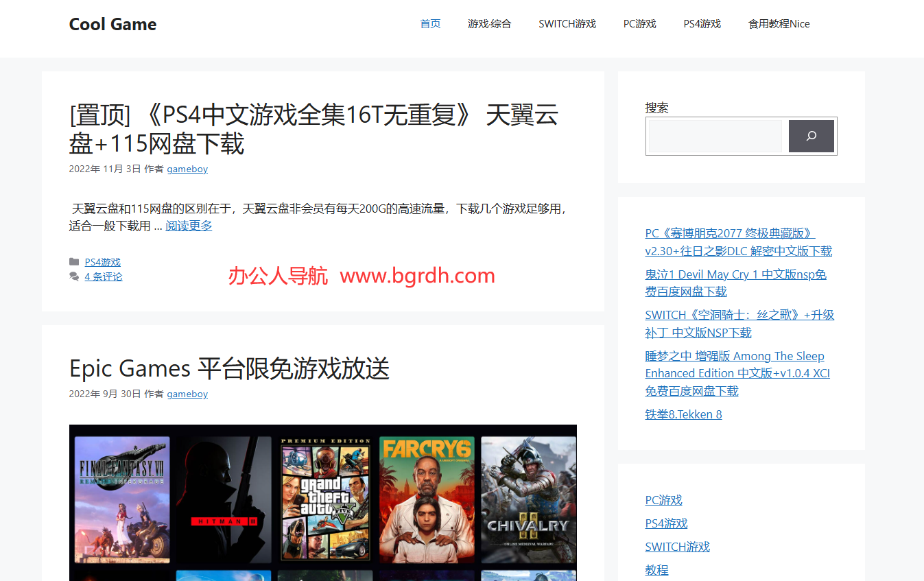
Task: Click the Chivalry II cover image
Action: 528,500
